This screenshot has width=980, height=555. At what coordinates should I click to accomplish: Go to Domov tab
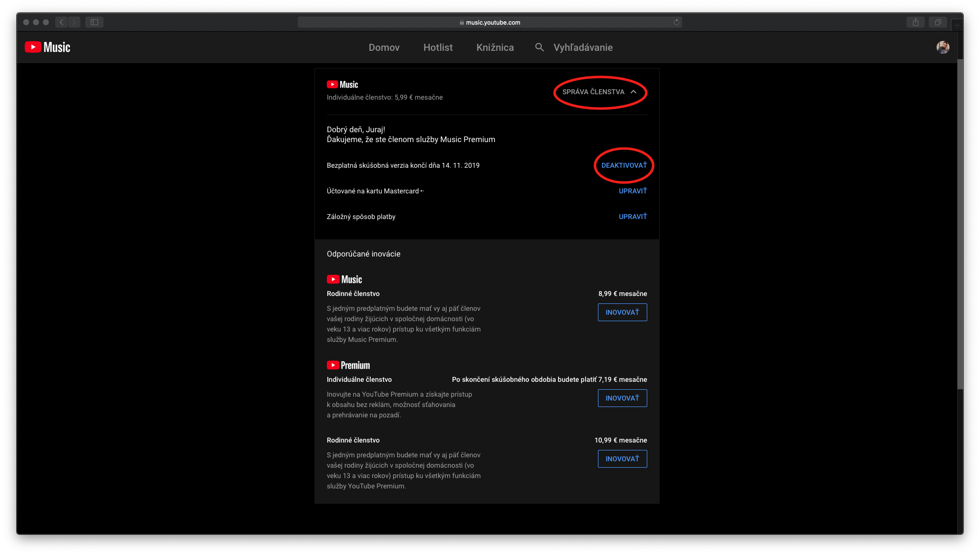[384, 48]
